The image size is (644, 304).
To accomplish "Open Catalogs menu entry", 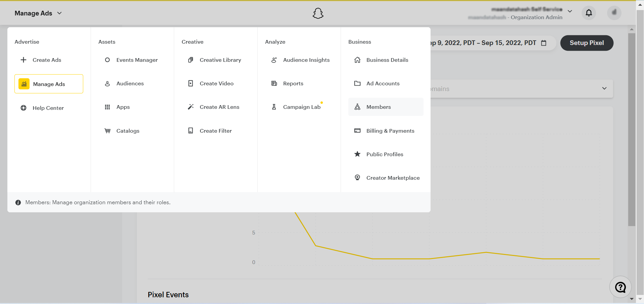I will pos(132,131).
